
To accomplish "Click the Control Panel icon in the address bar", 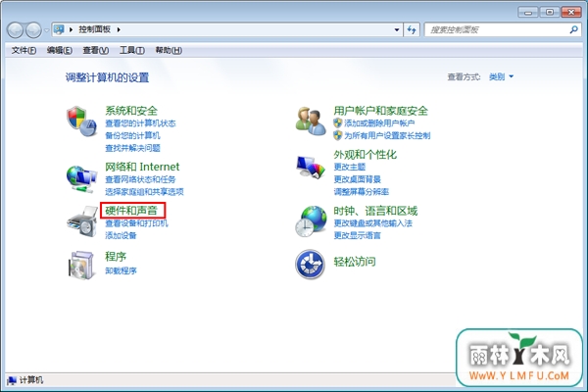I will (59, 29).
